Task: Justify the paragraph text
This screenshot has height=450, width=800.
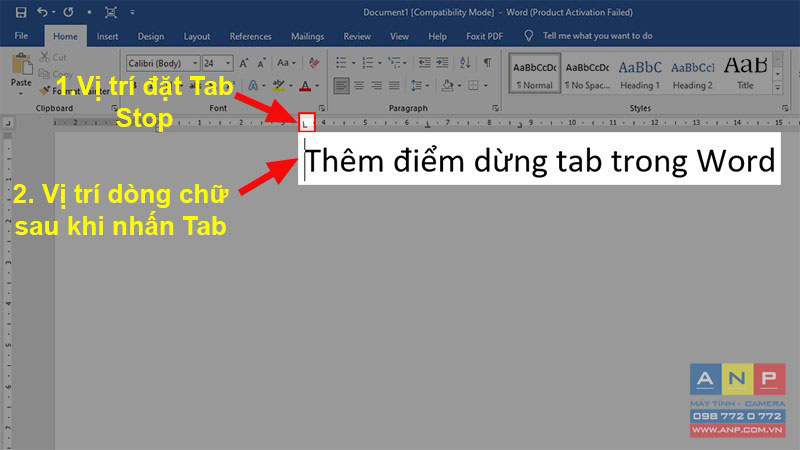Action: coord(394,86)
